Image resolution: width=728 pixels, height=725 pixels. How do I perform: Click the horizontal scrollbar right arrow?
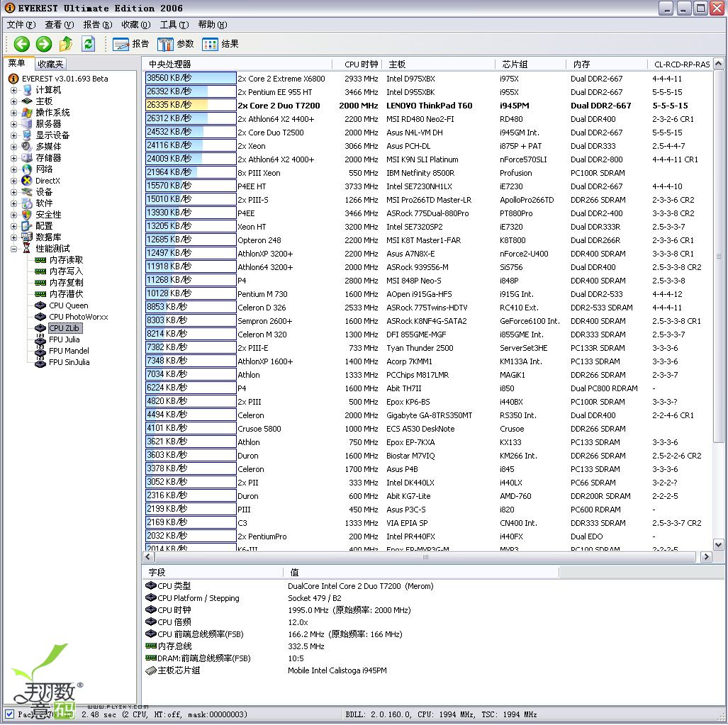point(706,556)
